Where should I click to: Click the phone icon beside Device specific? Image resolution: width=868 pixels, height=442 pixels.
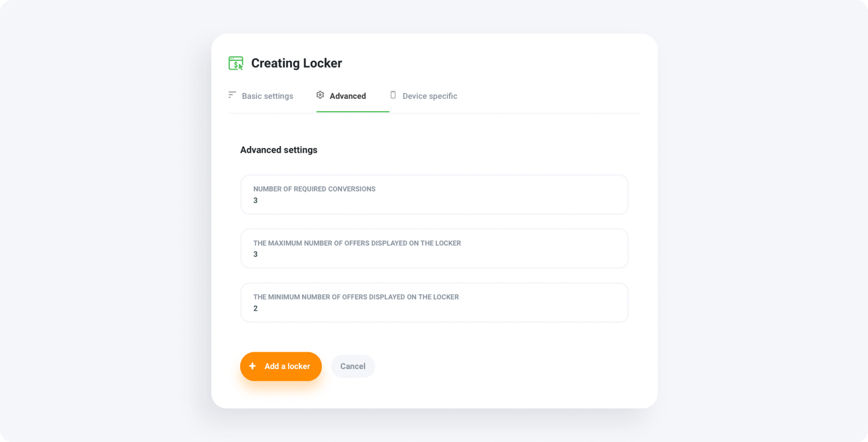click(393, 95)
